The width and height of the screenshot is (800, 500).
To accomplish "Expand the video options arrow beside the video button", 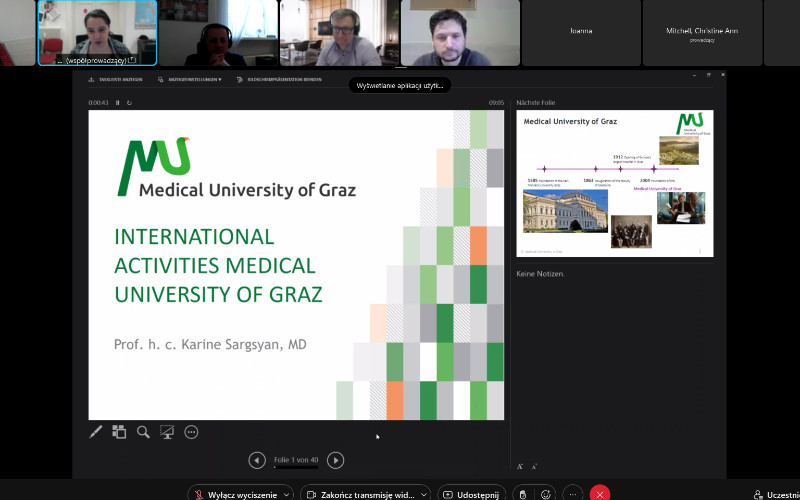I will pyautogui.click(x=425, y=494).
